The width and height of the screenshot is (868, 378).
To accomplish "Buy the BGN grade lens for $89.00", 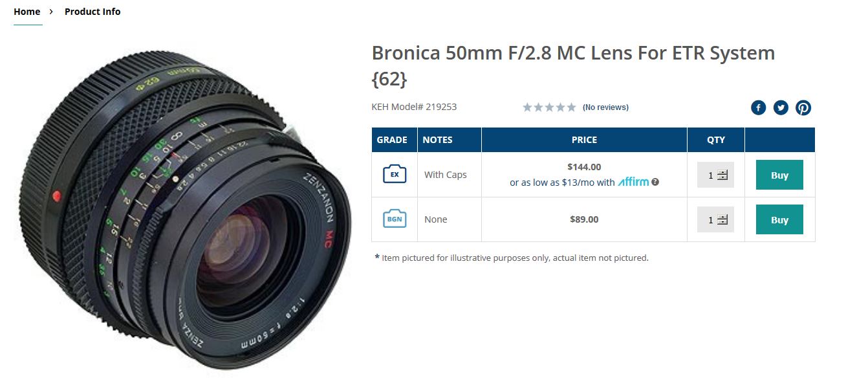I will (x=779, y=219).
